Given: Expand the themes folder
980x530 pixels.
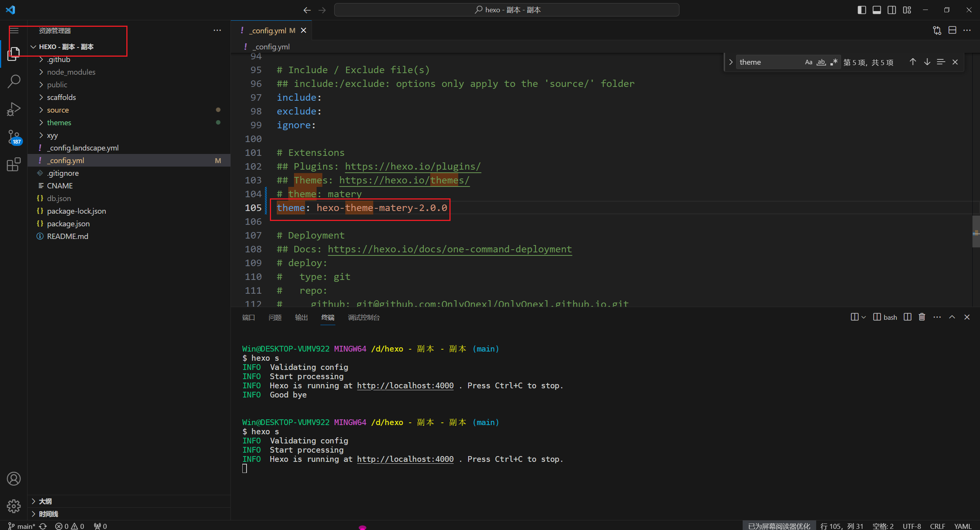Looking at the screenshot, I should tap(59, 123).
